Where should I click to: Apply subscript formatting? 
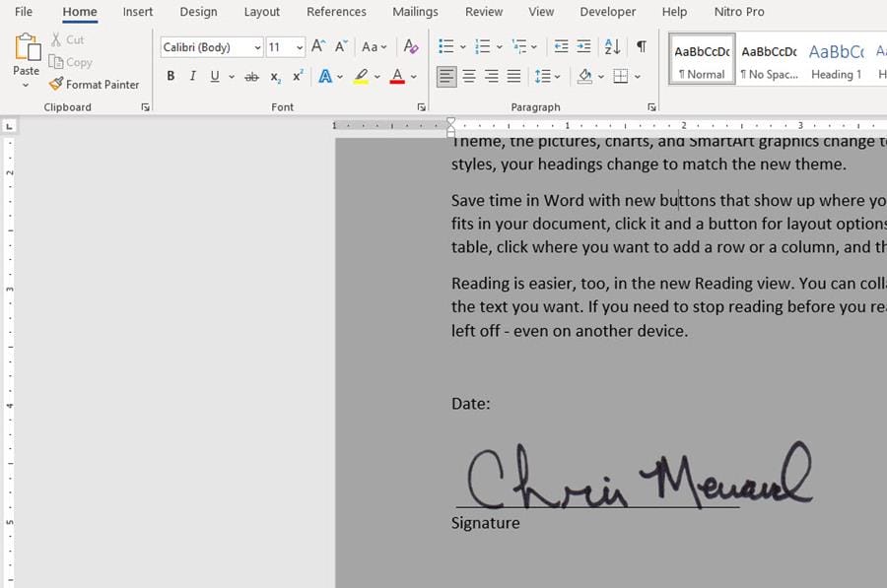point(274,75)
